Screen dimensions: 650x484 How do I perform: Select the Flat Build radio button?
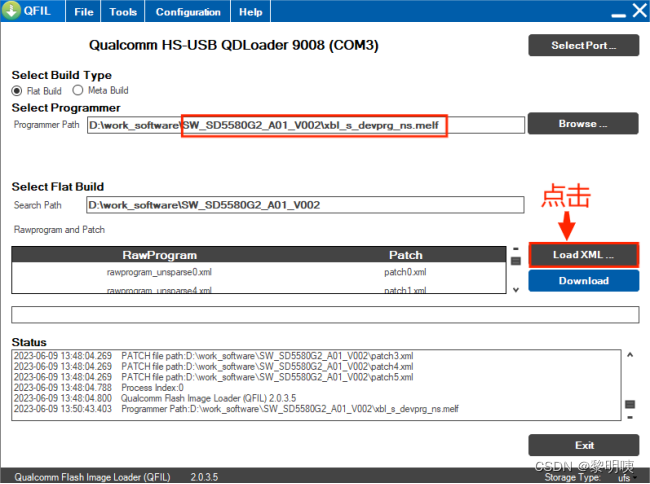click(17, 91)
